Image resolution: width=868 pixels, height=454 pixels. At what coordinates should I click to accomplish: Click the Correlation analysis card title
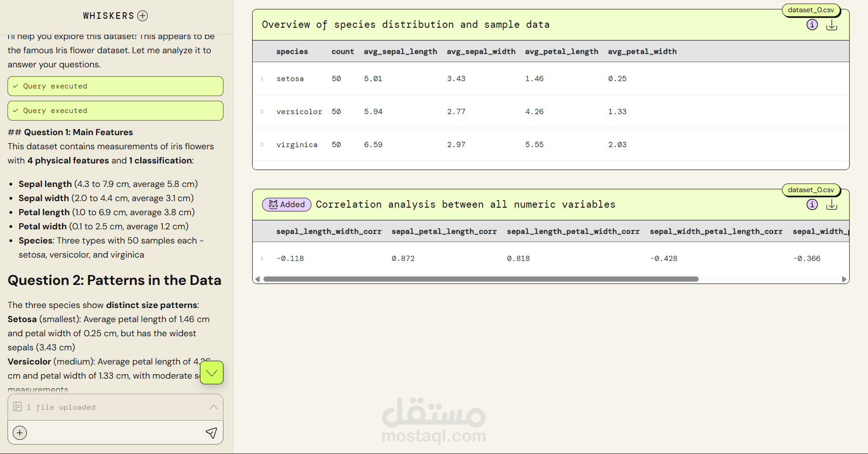(466, 204)
